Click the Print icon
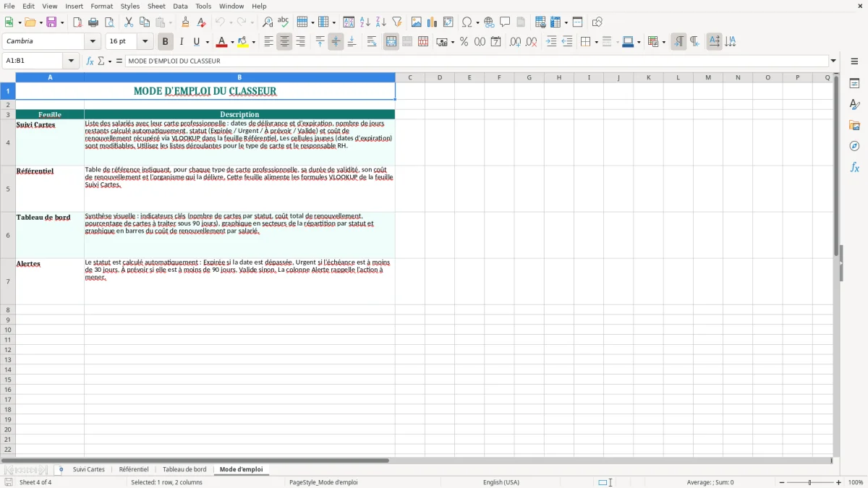Screen dimensions: 868x488 [93, 22]
